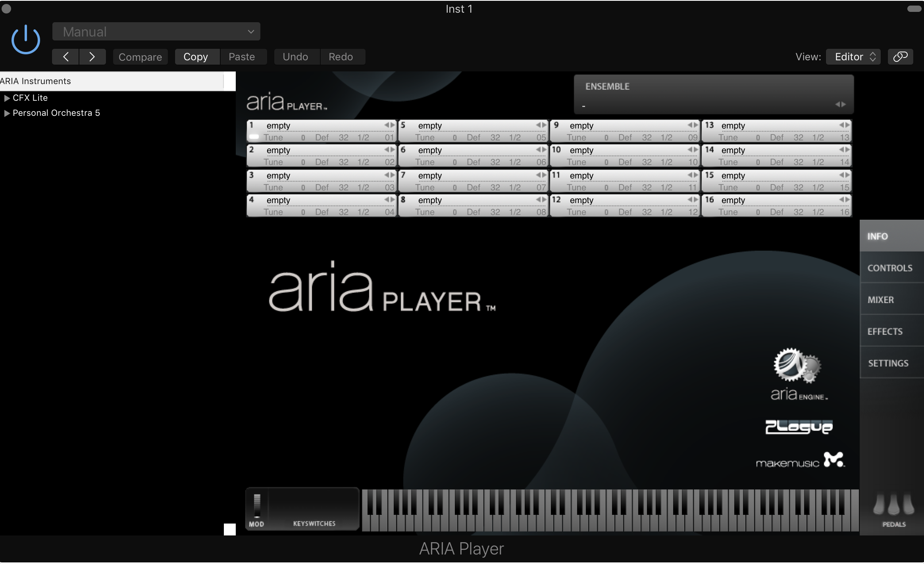Click the link icon button
924x564 pixels.
pos(900,57)
